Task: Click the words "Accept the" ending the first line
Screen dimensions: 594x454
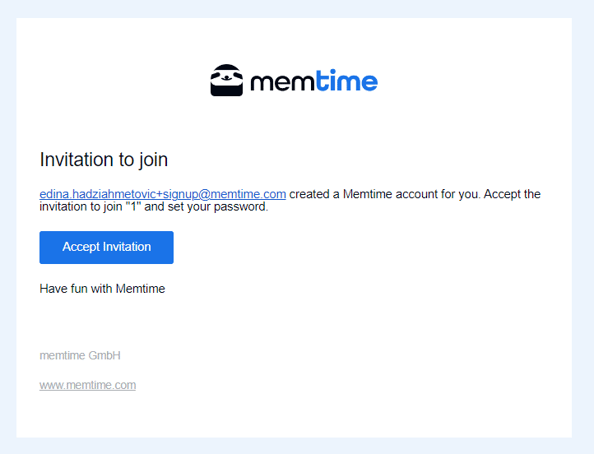Action: coord(512,194)
